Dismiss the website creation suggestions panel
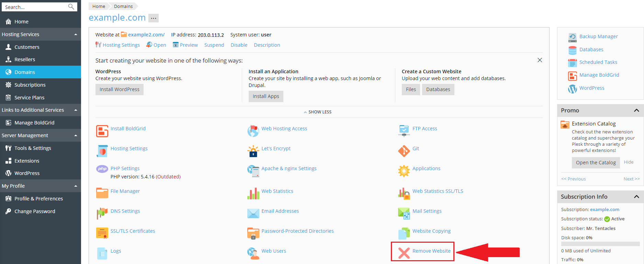This screenshot has width=644, height=264. (x=540, y=60)
